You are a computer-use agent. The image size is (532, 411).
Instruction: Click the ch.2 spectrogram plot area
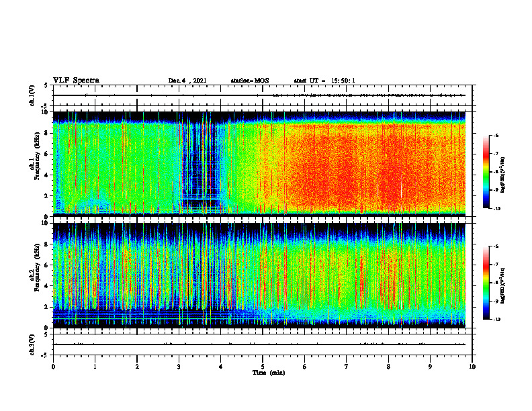pos(259,275)
